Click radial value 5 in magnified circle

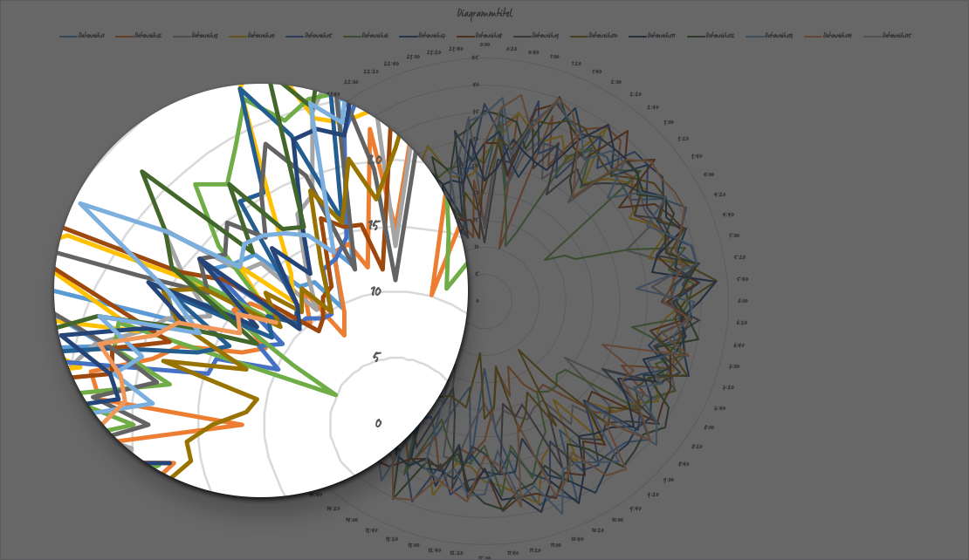(377, 357)
